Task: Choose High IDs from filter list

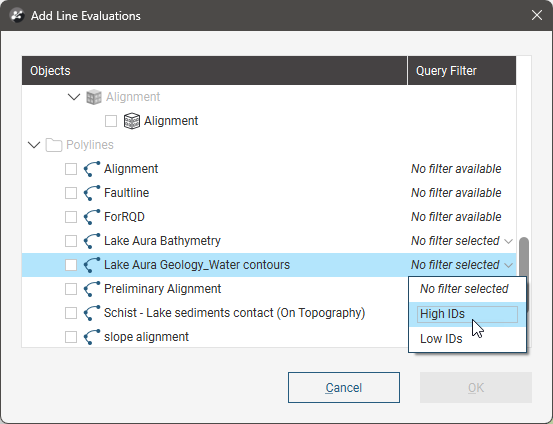Action: pos(467,314)
